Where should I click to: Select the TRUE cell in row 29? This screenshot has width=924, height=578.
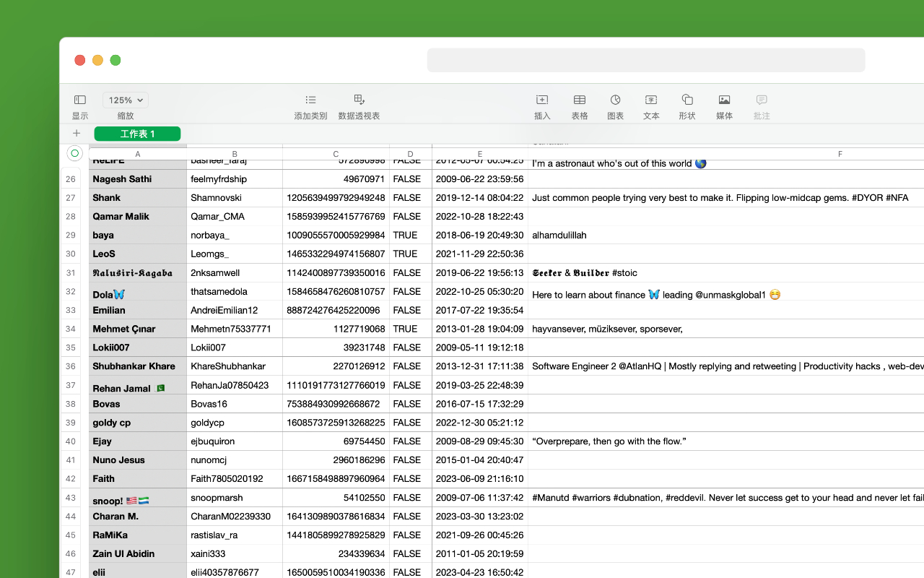point(410,235)
